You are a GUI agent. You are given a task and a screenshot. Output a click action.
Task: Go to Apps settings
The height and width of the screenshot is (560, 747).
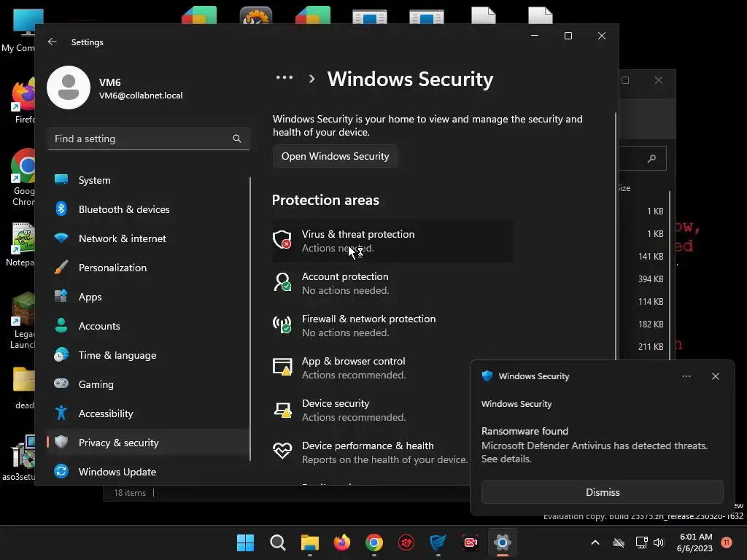(x=147, y=297)
